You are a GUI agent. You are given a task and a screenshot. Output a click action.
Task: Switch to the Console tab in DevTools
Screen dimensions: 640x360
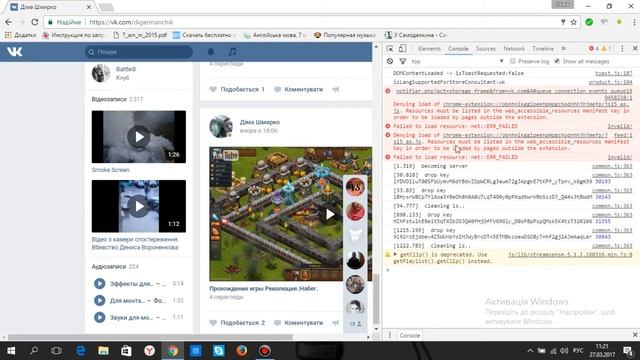click(458, 49)
